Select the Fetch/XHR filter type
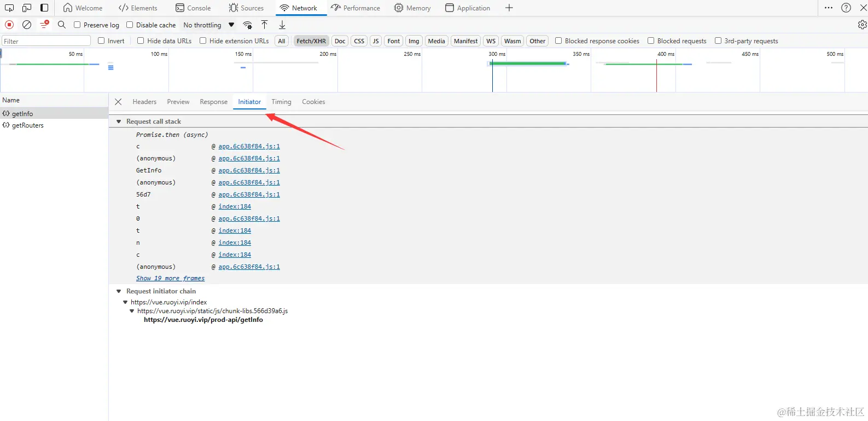Screen dimensions: 868x421 click(x=311, y=41)
